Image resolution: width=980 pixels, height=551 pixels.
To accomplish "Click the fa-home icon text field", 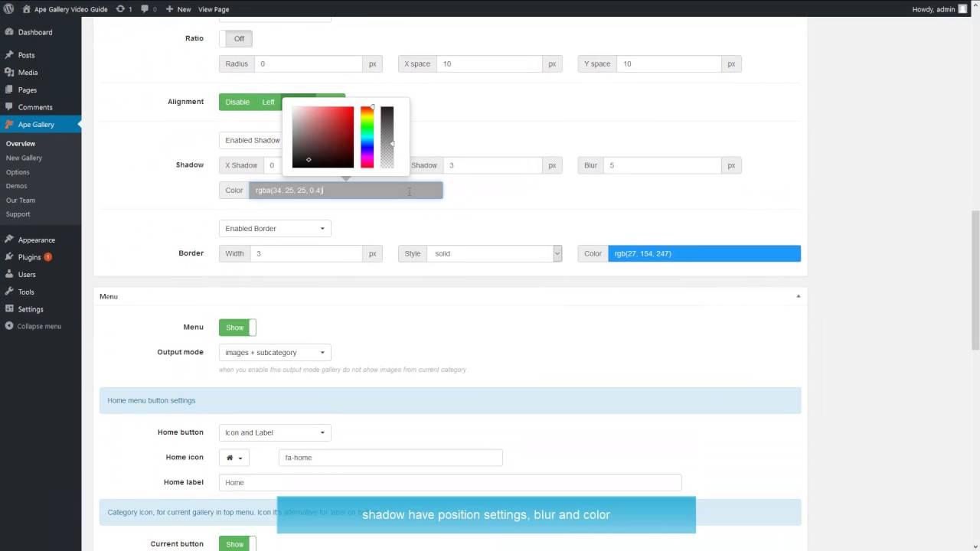I will (x=390, y=458).
